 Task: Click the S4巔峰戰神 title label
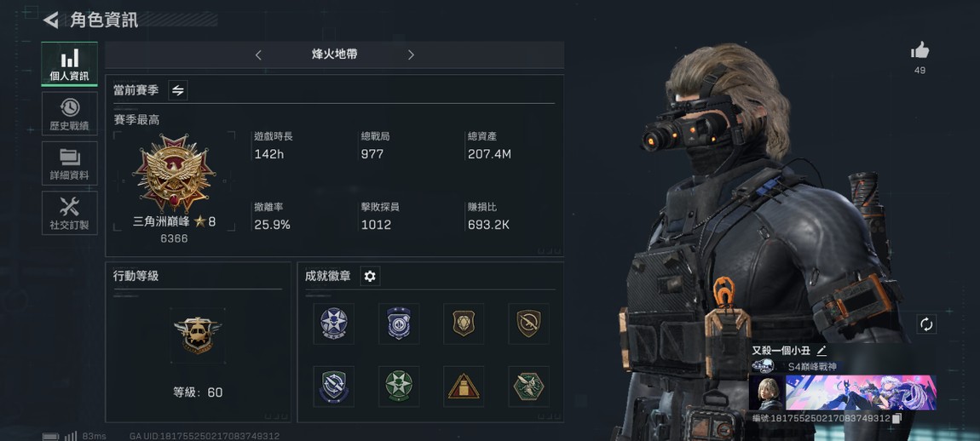click(812, 367)
